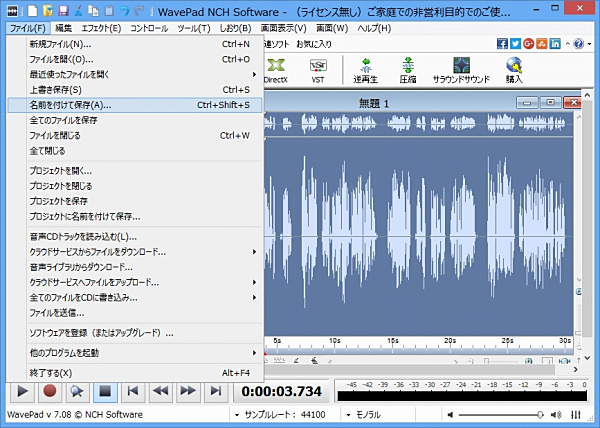The width and height of the screenshot is (600, 428).
Task: Choose 終了する(X) to exit
Action: pos(135,373)
